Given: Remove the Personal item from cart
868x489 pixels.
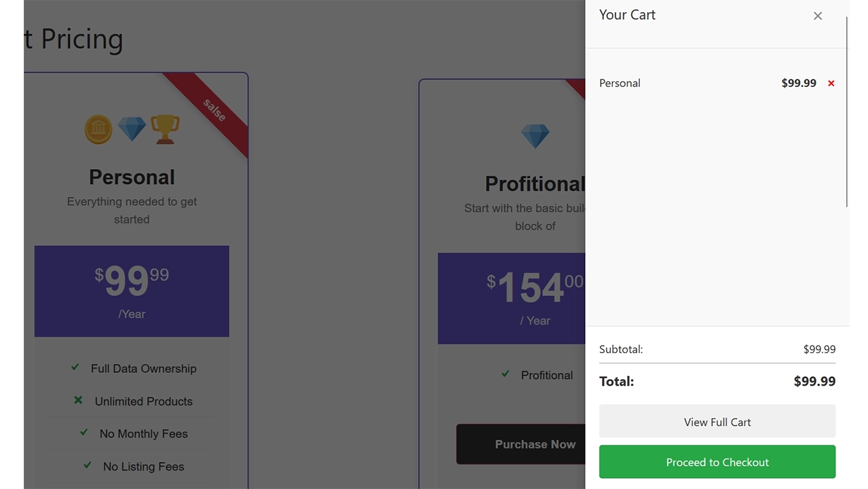Looking at the screenshot, I should click(x=831, y=84).
